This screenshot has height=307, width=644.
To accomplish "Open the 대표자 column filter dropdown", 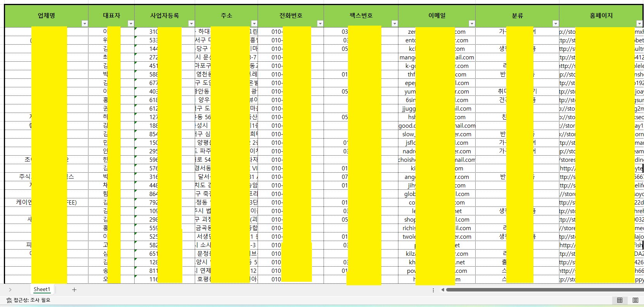I will tap(131, 24).
